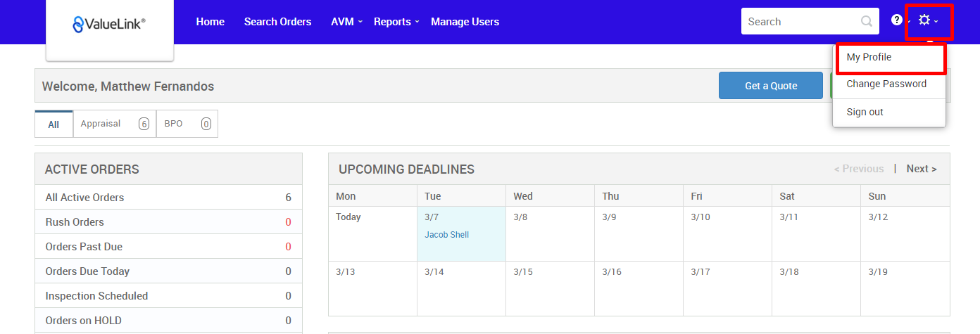Open the settings gear menu
The height and width of the screenshot is (334, 980).
(926, 21)
